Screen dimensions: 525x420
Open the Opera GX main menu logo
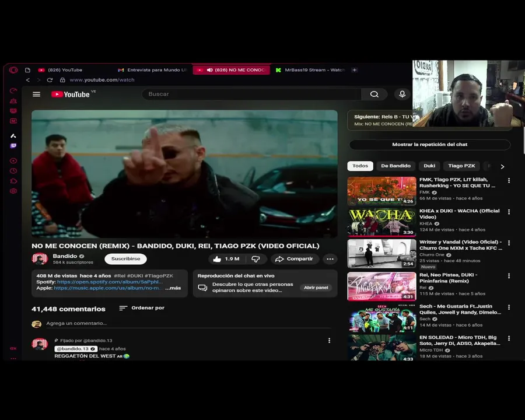click(13, 70)
